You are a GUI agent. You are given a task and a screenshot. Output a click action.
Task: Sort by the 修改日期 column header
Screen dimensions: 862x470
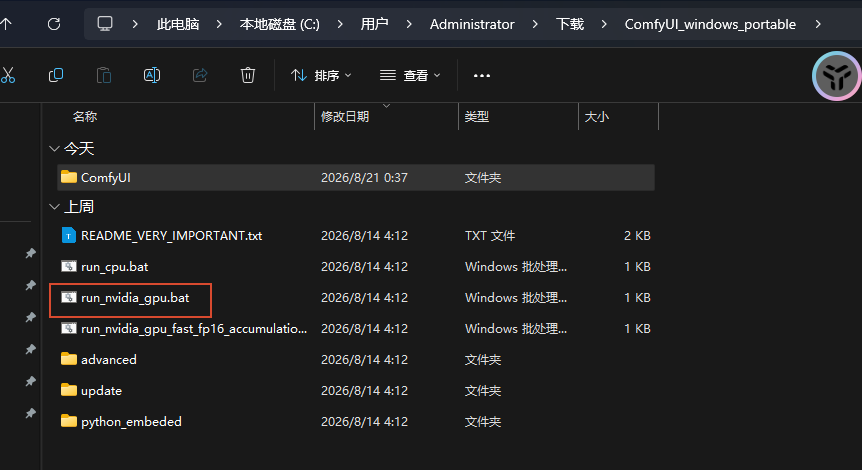point(345,117)
